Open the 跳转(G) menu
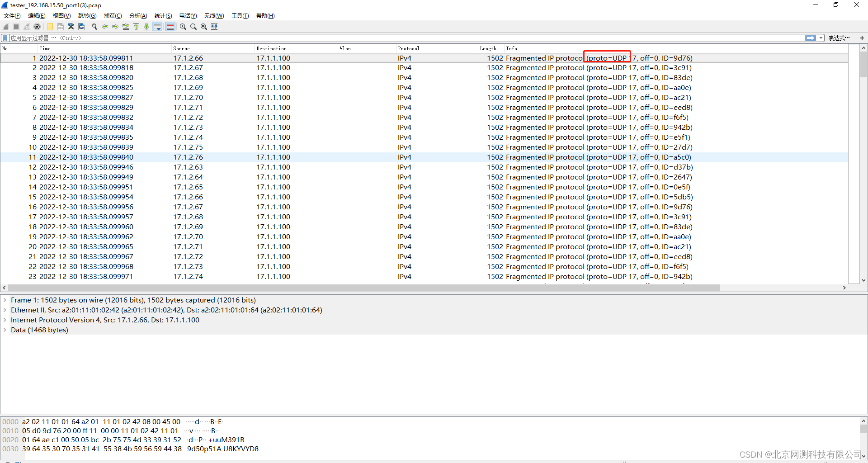Screen dimensions: 868x463 (x=87, y=16)
